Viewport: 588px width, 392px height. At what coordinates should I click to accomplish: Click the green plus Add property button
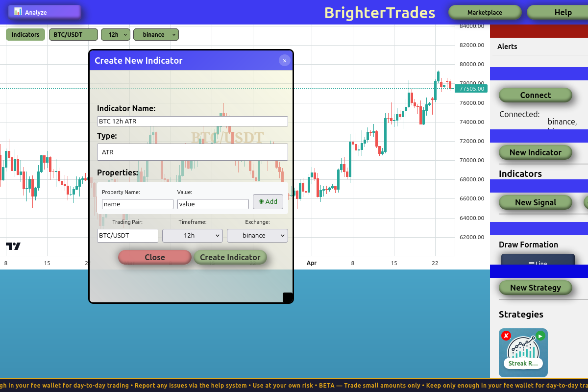tap(268, 201)
